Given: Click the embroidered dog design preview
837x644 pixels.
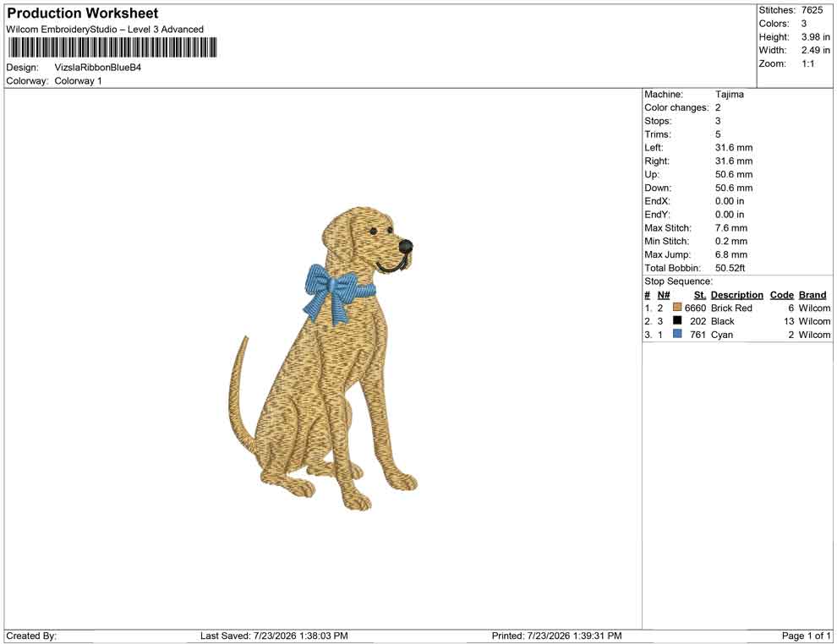Looking at the screenshot, I should coord(324,358).
